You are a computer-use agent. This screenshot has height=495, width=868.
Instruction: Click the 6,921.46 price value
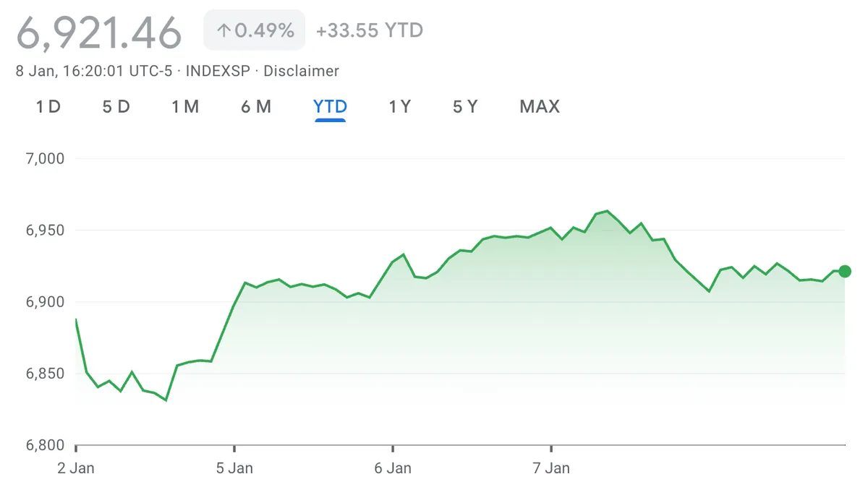click(99, 32)
